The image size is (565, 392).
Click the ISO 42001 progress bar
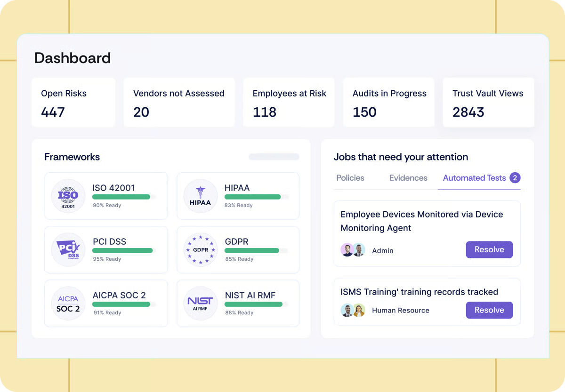(124, 197)
